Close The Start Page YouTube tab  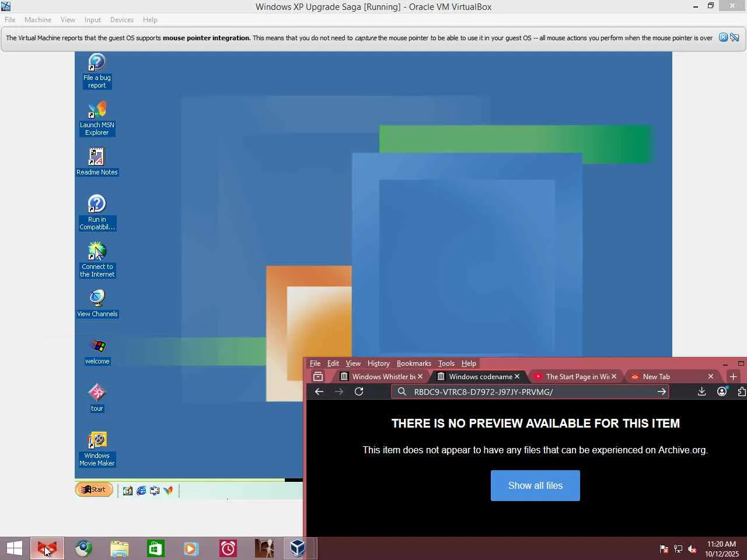click(x=614, y=377)
